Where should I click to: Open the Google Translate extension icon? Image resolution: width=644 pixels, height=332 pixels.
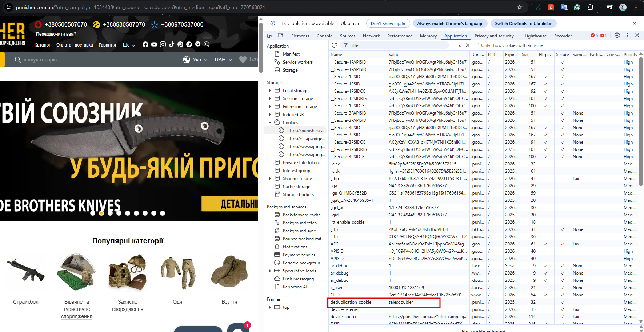[564, 7]
